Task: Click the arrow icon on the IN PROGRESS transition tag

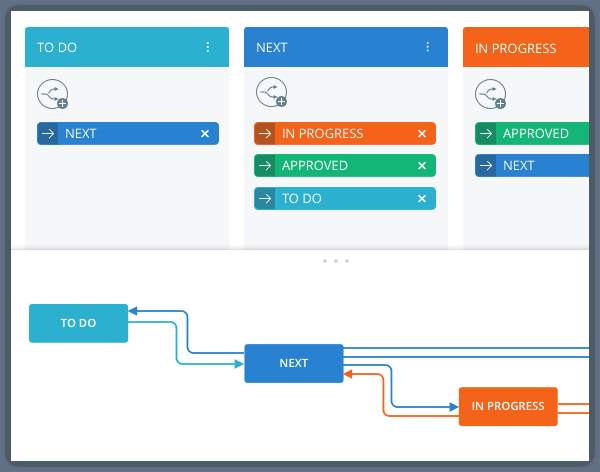Action: pyautogui.click(x=265, y=134)
